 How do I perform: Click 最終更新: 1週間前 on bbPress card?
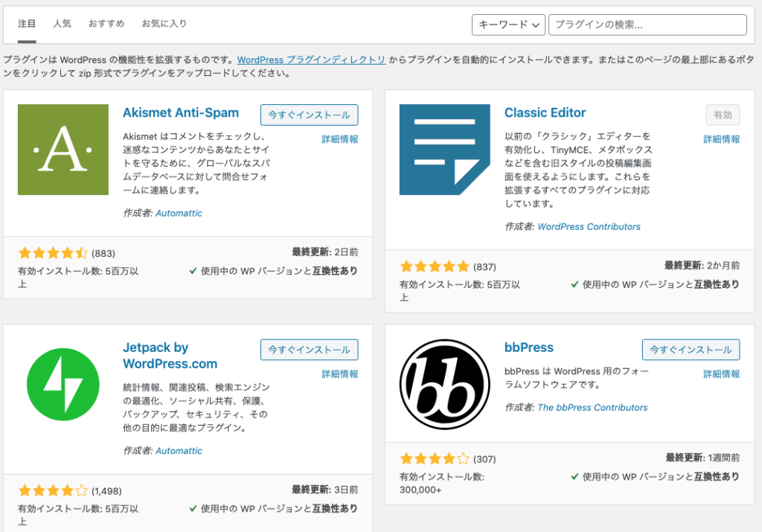point(702,458)
